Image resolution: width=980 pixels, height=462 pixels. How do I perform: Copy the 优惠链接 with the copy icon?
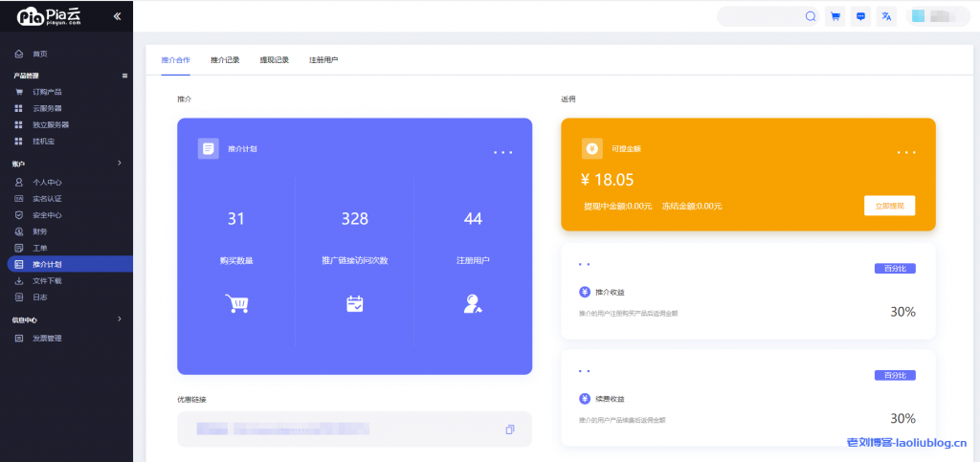pyautogui.click(x=510, y=429)
